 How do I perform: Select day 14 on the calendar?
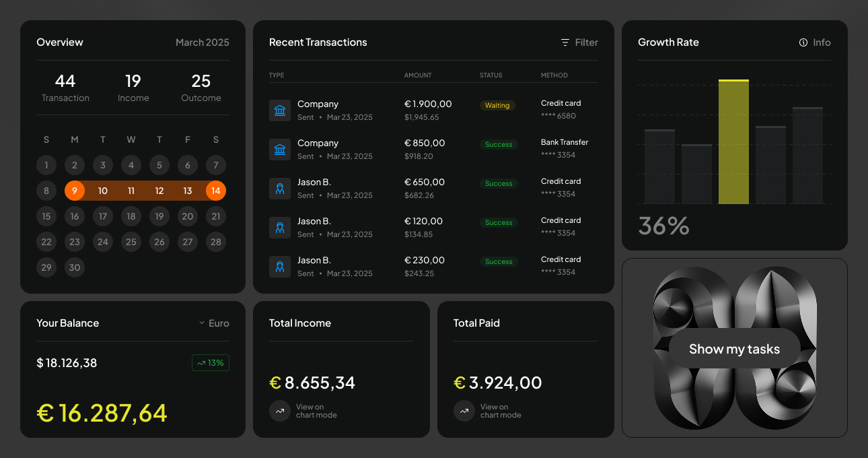click(x=216, y=191)
